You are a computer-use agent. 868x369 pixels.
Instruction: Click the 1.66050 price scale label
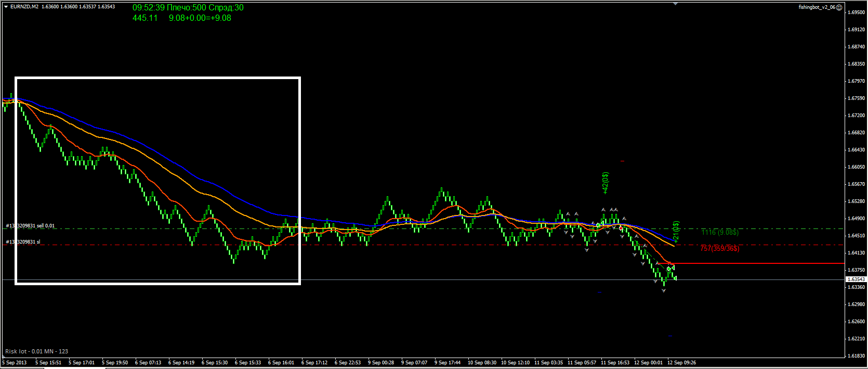[856, 167]
